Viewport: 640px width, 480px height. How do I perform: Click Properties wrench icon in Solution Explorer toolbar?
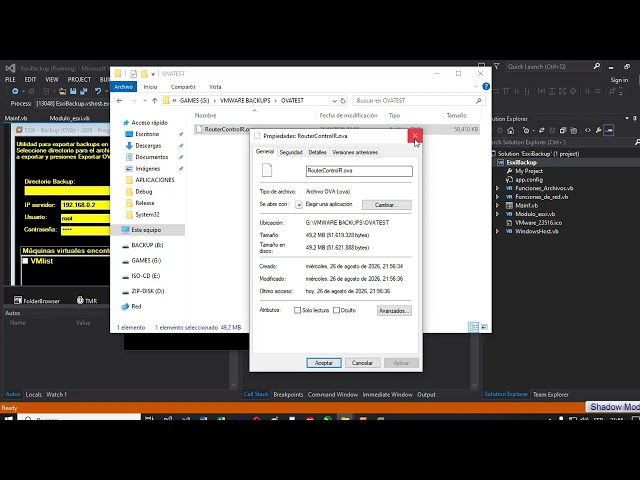[x=598, y=131]
